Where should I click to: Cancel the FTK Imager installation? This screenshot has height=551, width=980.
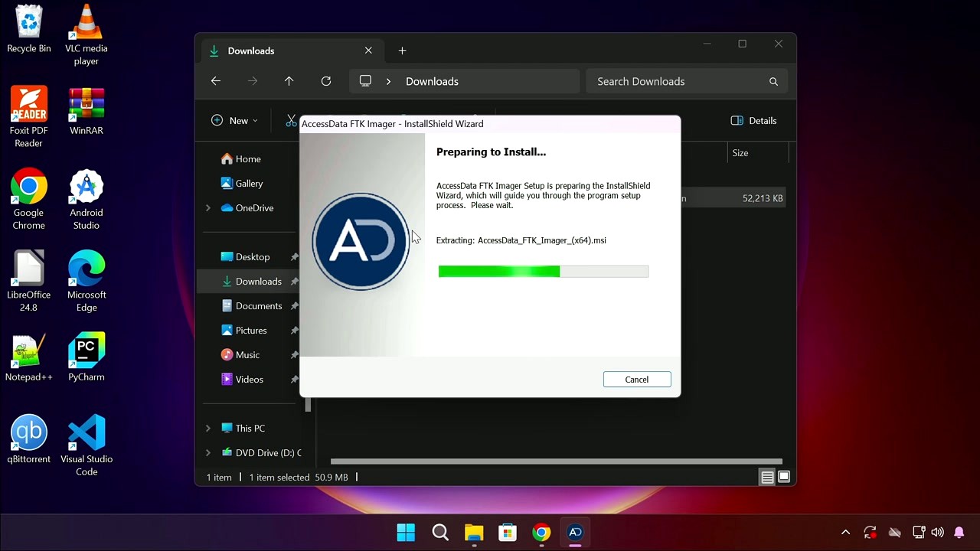pyautogui.click(x=637, y=379)
